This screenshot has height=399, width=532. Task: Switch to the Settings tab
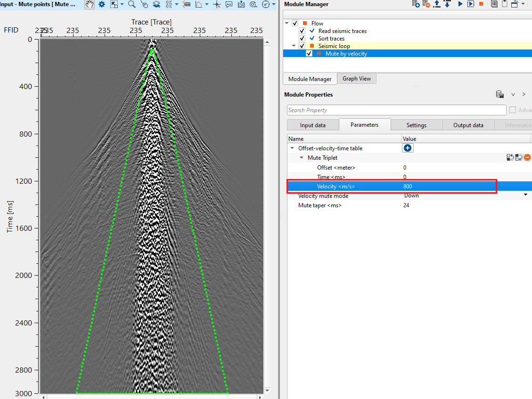point(416,125)
